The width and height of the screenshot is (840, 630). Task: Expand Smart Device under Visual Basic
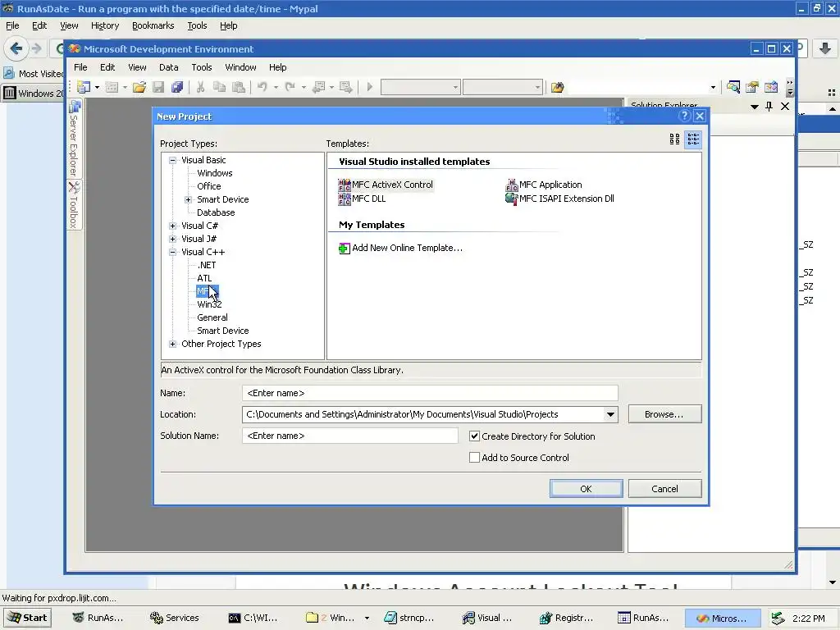point(188,199)
